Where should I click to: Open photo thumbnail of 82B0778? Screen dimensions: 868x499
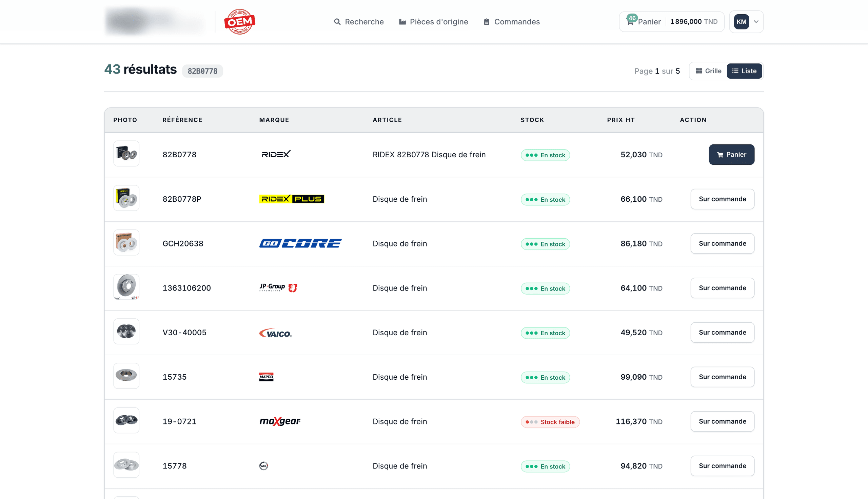[x=126, y=154]
